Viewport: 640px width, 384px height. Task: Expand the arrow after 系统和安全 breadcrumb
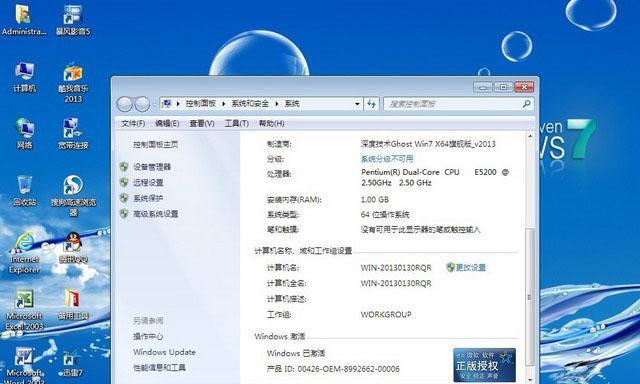point(277,104)
